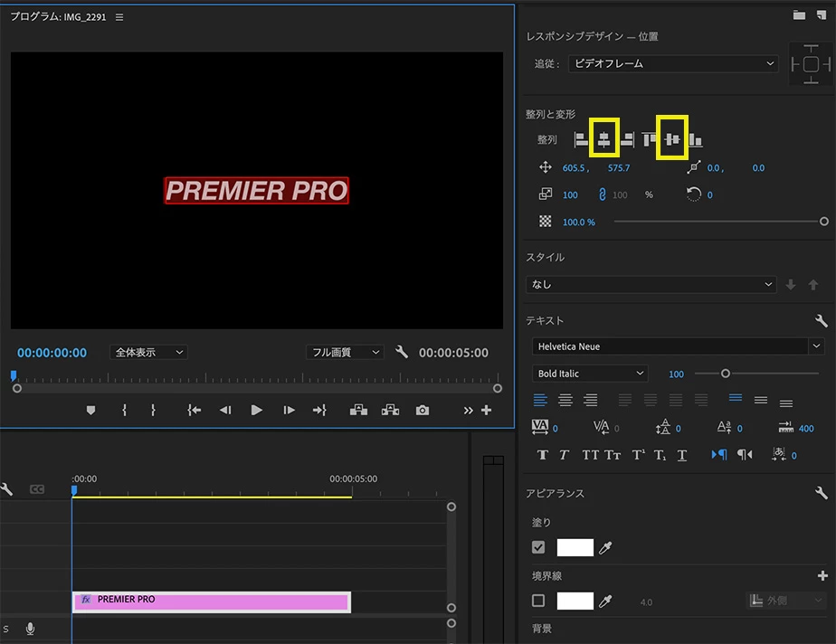The image size is (836, 644).
Task: Go to In point
Action: coord(194,410)
